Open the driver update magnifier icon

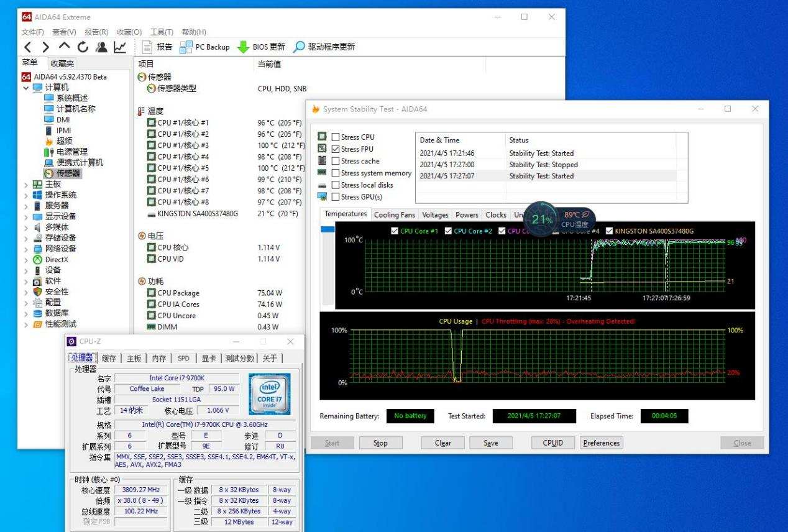[299, 47]
